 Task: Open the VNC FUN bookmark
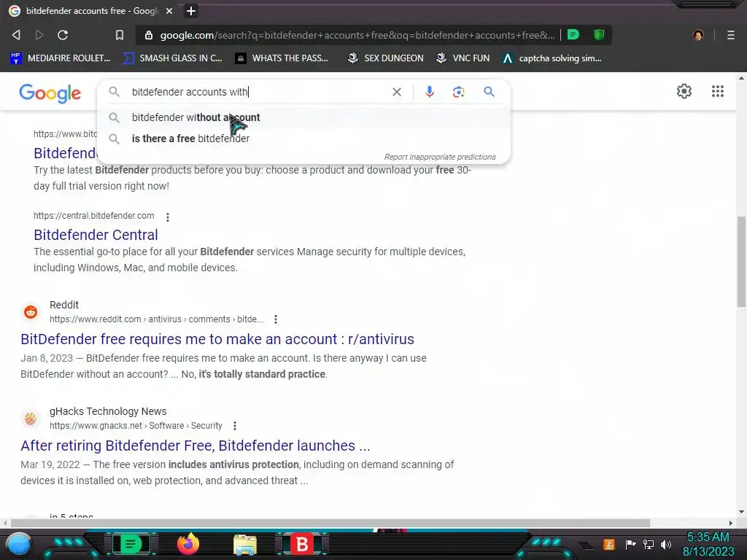point(462,58)
